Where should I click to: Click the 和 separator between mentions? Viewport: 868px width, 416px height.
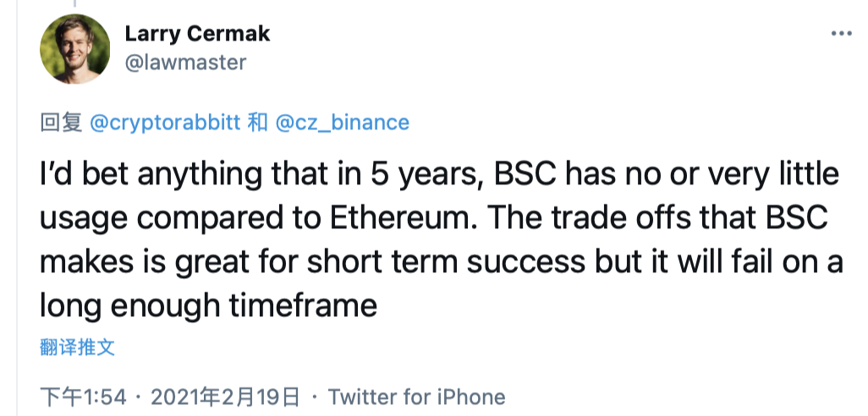[x=257, y=123]
